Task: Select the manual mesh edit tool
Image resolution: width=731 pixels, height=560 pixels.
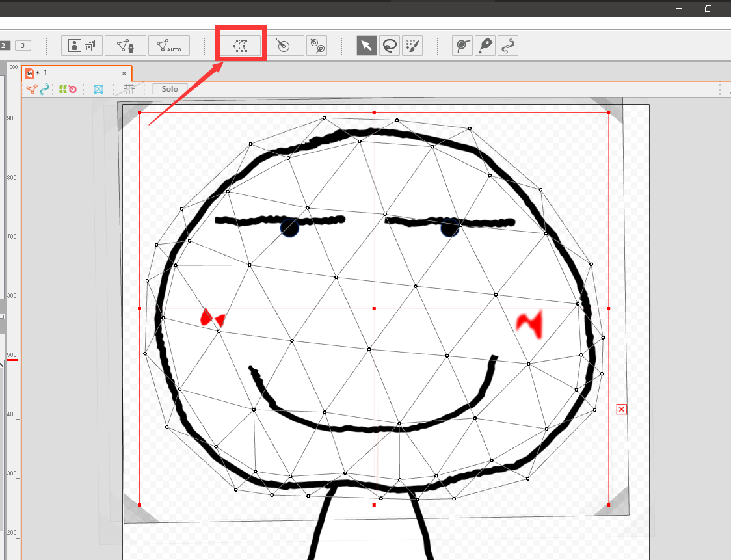Action: click(x=125, y=46)
